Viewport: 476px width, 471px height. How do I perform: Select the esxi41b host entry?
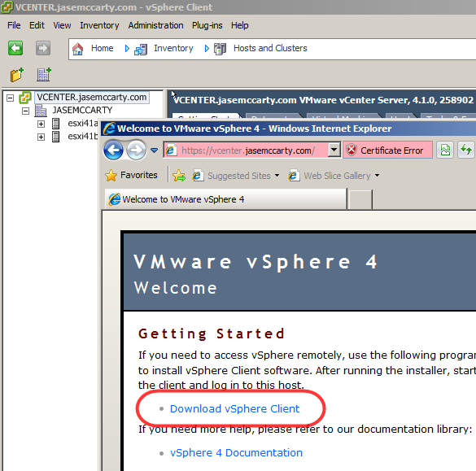tap(83, 137)
